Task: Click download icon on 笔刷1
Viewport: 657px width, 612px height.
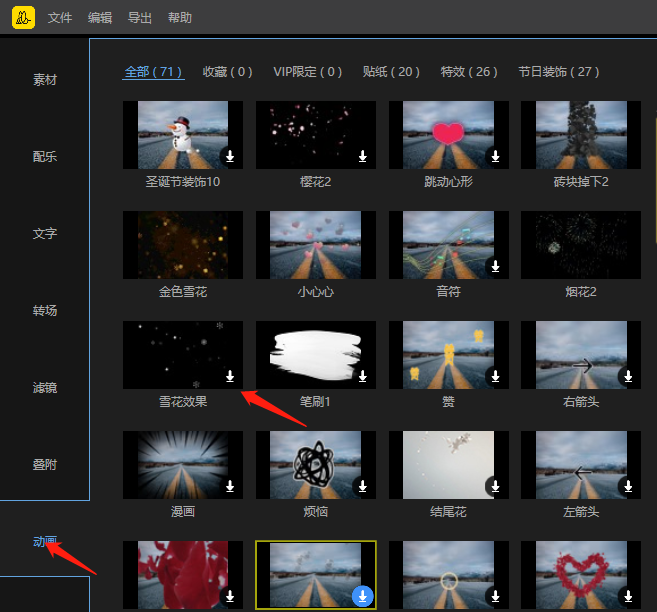Action: tap(363, 376)
